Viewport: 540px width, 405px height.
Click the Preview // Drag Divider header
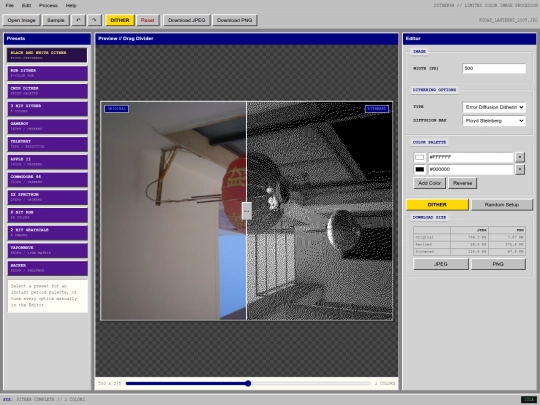click(x=247, y=39)
